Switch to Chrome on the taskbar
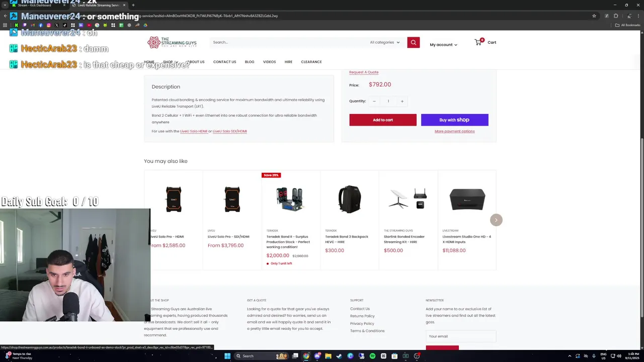The width and height of the screenshot is (644, 362). (x=306, y=356)
